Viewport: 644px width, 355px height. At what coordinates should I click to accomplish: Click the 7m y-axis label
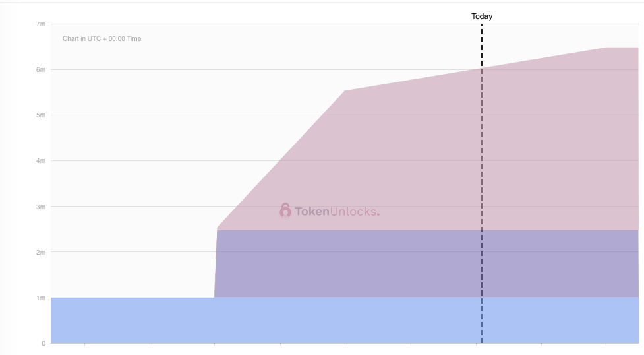pos(41,24)
